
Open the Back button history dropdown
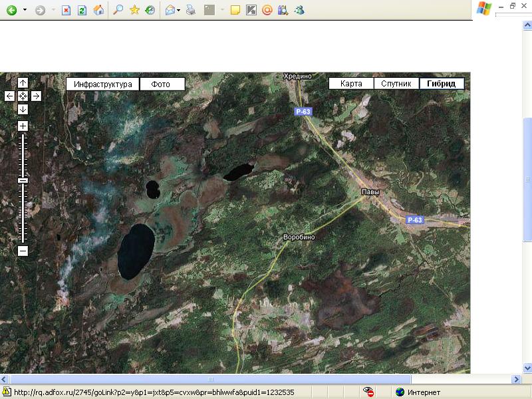coord(25,11)
